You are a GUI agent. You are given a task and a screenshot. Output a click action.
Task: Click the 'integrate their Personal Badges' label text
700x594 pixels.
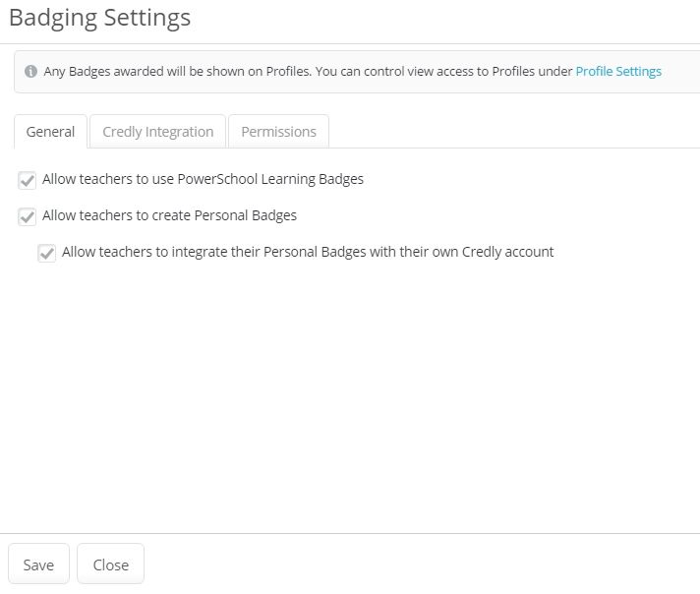[x=268, y=252]
